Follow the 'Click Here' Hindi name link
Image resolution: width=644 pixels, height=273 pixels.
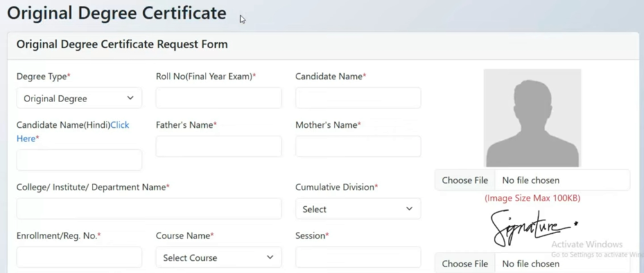click(119, 125)
